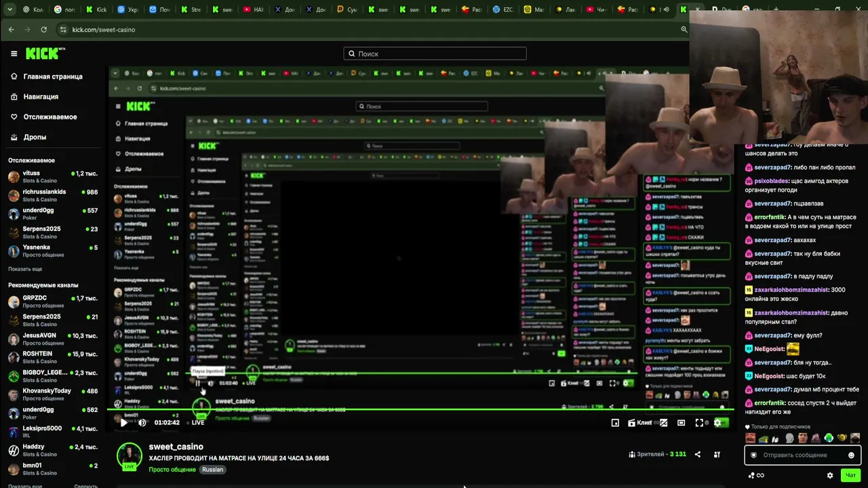Focus the Поиск search field
Image resolution: width=868 pixels, height=488 pixels.
coord(435,54)
